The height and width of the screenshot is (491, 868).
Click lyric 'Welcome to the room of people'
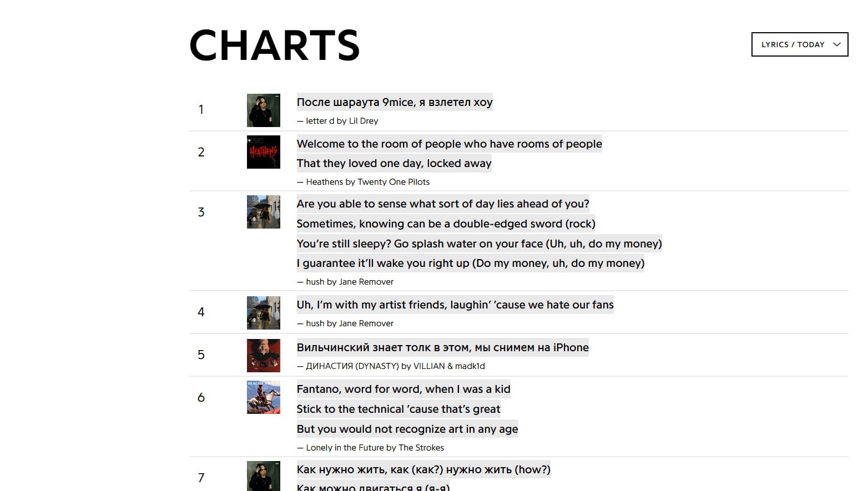449,144
